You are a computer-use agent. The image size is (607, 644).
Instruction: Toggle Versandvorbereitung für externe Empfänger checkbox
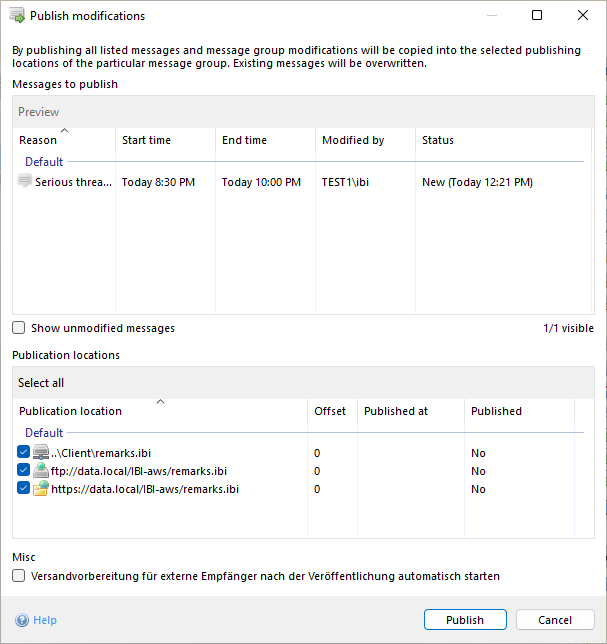[19, 576]
